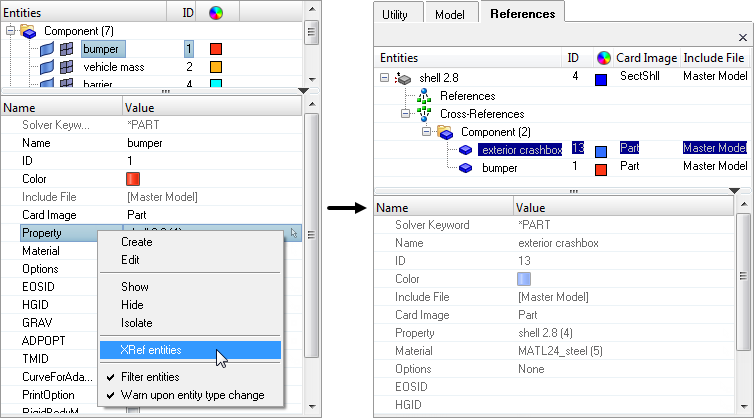This screenshot has width=754, height=418.
Task: Select exterior crashbox in the References tree
Action: click(522, 150)
